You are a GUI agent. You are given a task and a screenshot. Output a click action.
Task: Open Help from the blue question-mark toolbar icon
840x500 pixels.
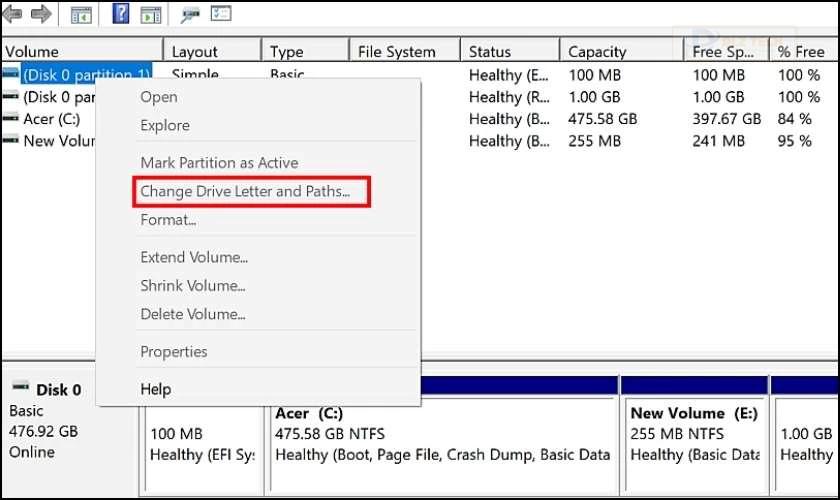click(x=121, y=13)
